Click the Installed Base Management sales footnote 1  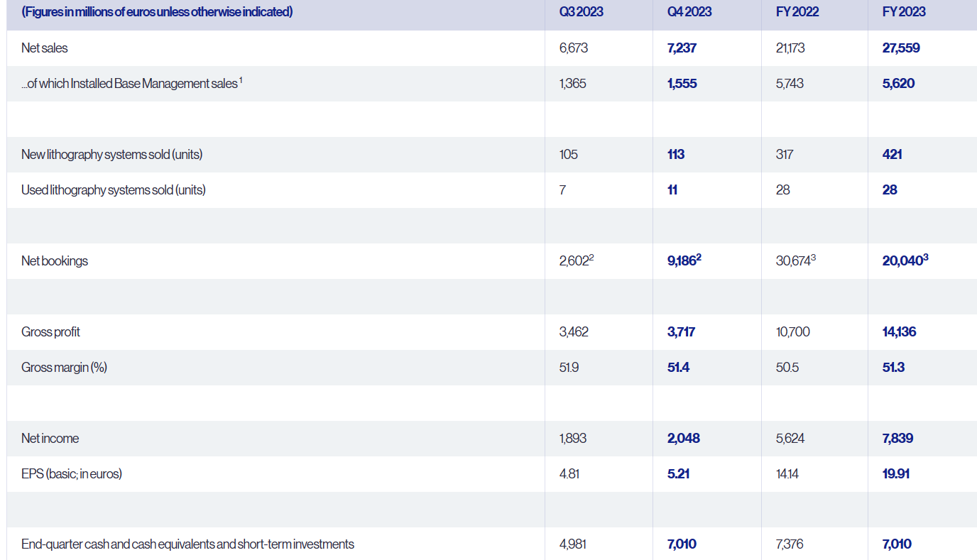(x=241, y=81)
